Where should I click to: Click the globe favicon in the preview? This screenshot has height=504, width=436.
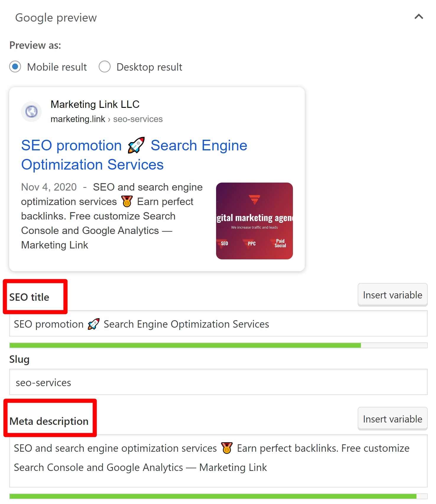tap(31, 112)
